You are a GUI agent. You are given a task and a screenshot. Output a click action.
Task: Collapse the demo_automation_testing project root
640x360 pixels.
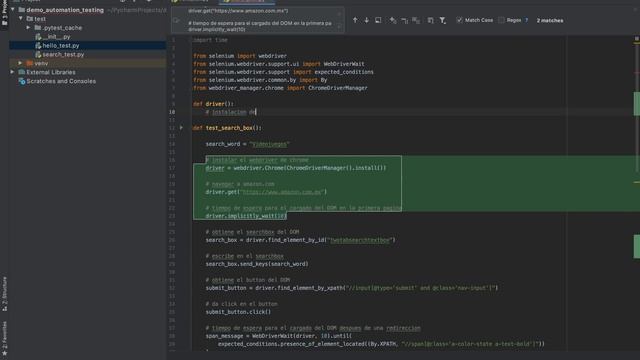pos(13,10)
